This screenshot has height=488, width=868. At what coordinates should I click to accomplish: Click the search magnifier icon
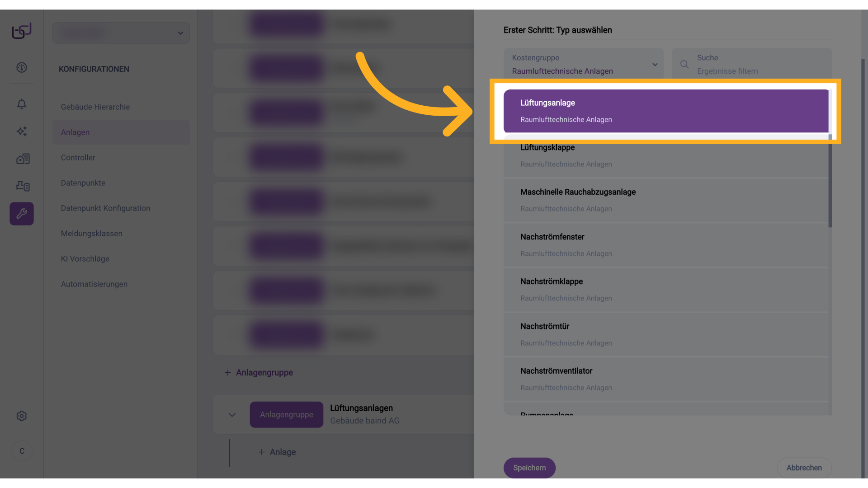[x=684, y=65]
